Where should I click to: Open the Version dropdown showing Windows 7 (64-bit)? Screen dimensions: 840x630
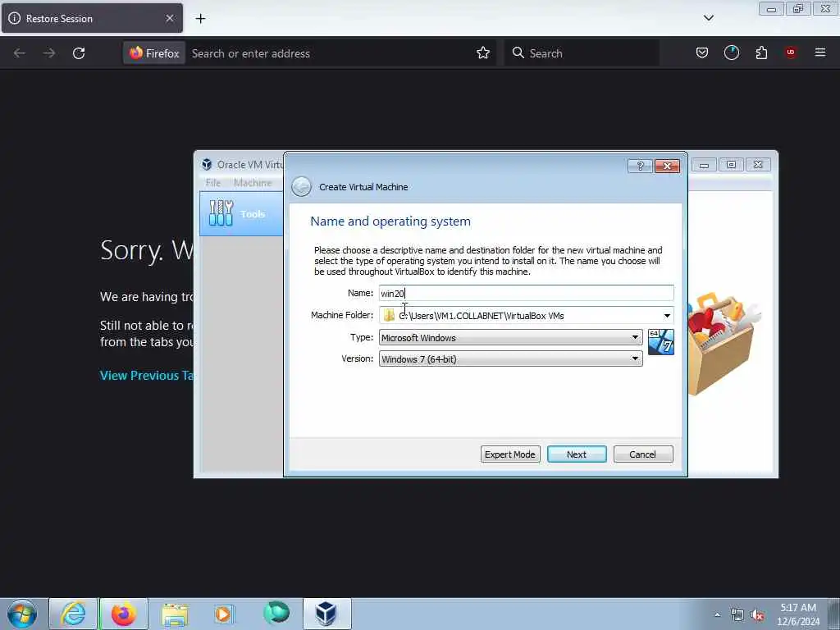(x=510, y=359)
